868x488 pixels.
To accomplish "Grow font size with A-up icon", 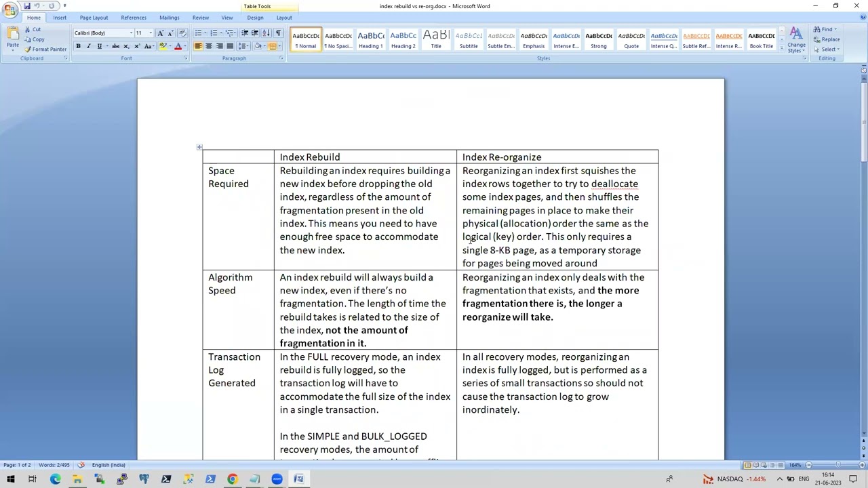I will [x=160, y=33].
